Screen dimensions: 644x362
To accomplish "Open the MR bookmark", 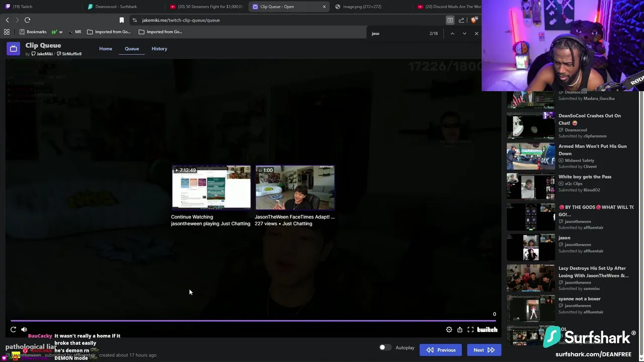I will click(x=74, y=32).
